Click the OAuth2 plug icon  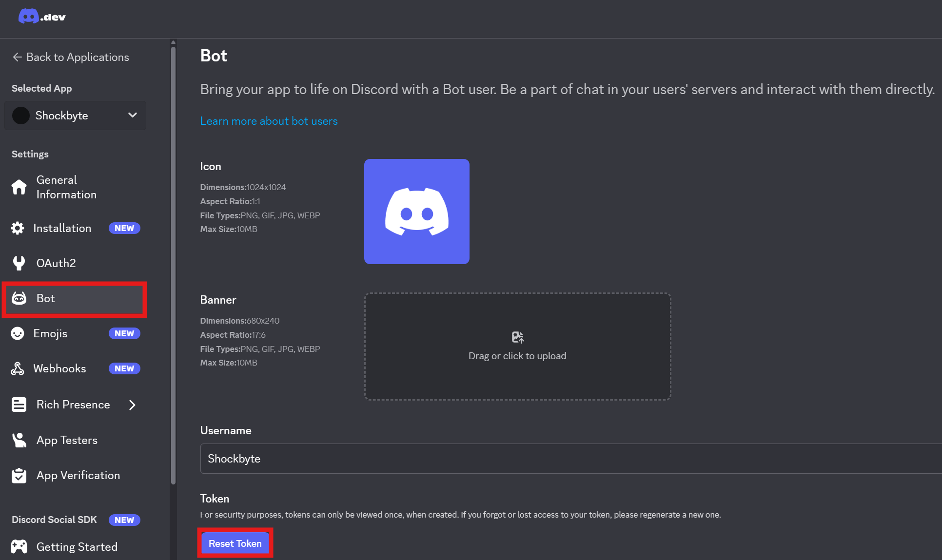[x=19, y=263]
